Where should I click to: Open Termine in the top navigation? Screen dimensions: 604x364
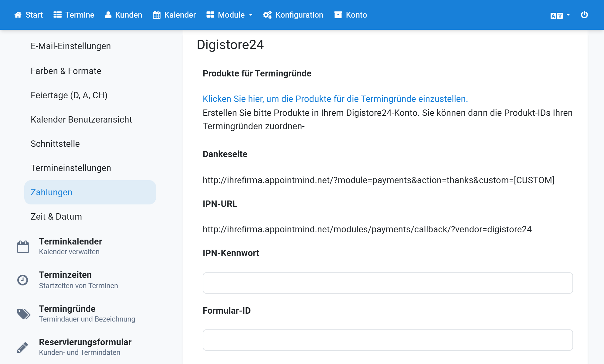(x=80, y=15)
